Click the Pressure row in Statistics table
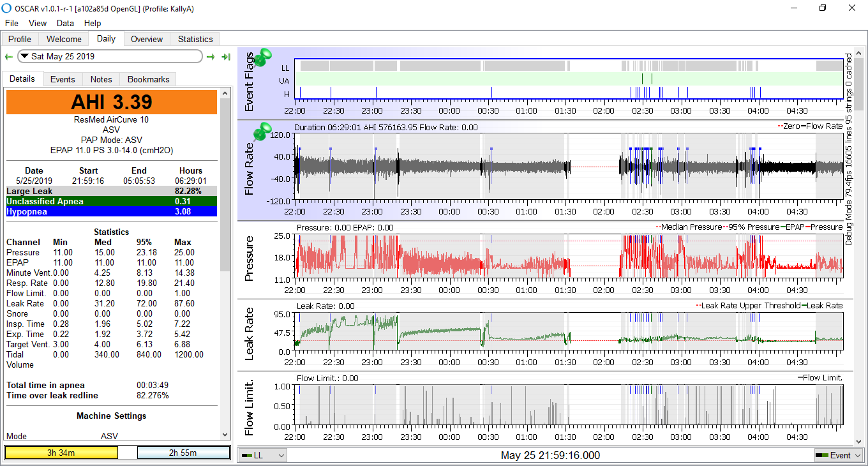868x466 pixels. 112,252
